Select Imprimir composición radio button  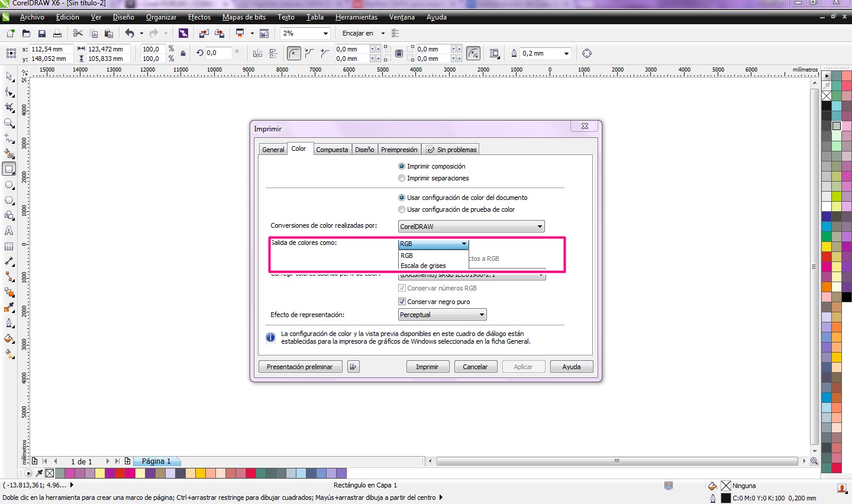[x=402, y=166]
